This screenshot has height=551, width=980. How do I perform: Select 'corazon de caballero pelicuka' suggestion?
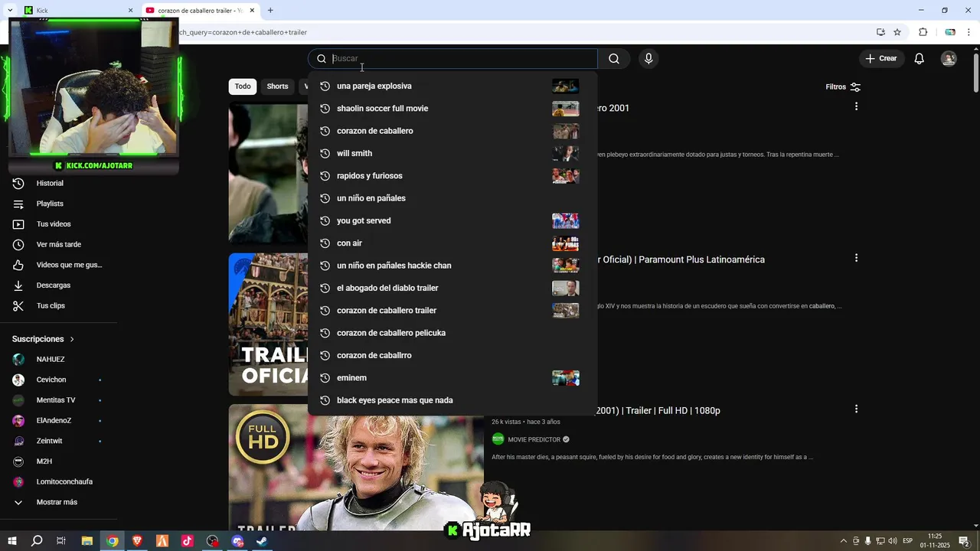pos(452,333)
